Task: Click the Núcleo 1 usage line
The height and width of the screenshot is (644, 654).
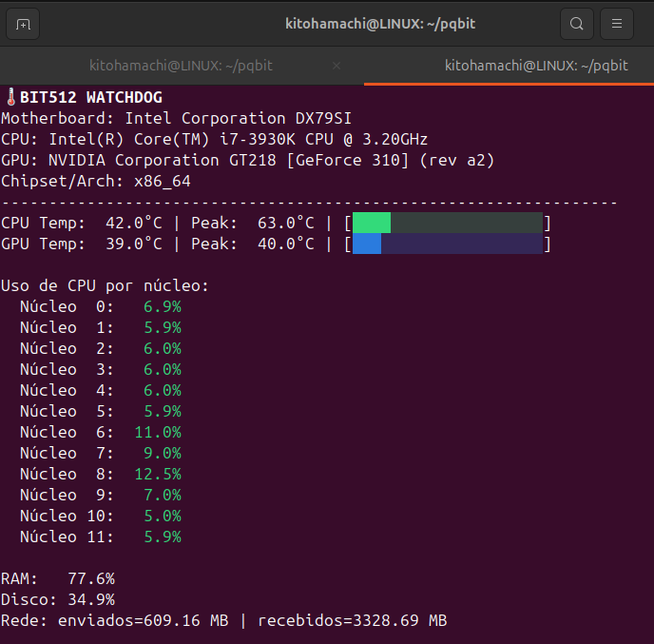Action: pyautogui.click(x=101, y=327)
